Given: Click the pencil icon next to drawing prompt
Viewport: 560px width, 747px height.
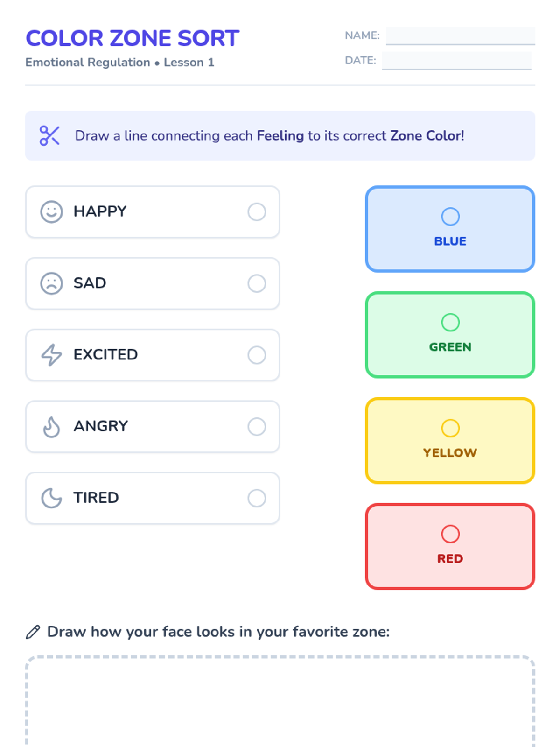Looking at the screenshot, I should point(33,632).
